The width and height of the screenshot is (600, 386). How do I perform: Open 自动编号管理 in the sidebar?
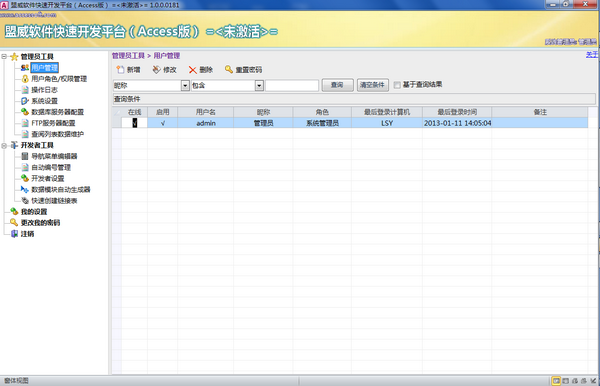[51, 167]
